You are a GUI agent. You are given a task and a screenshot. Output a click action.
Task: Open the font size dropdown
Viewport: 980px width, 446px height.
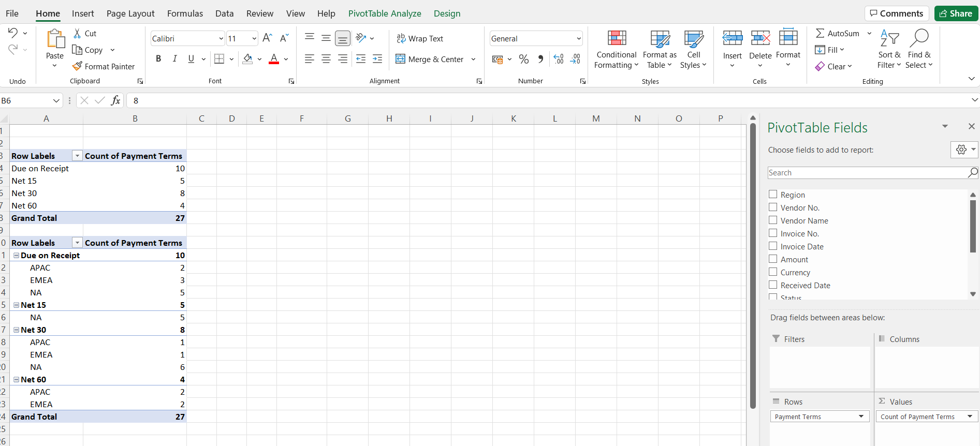pyautogui.click(x=254, y=38)
